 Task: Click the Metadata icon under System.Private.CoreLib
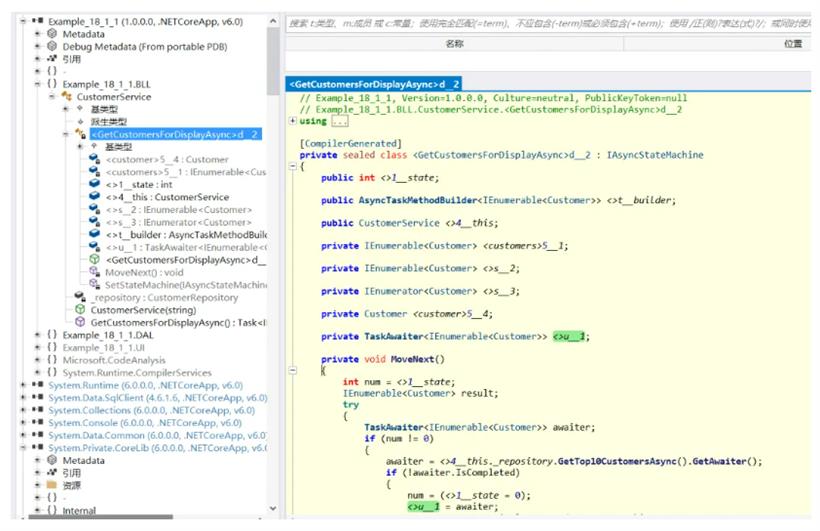tap(52, 460)
